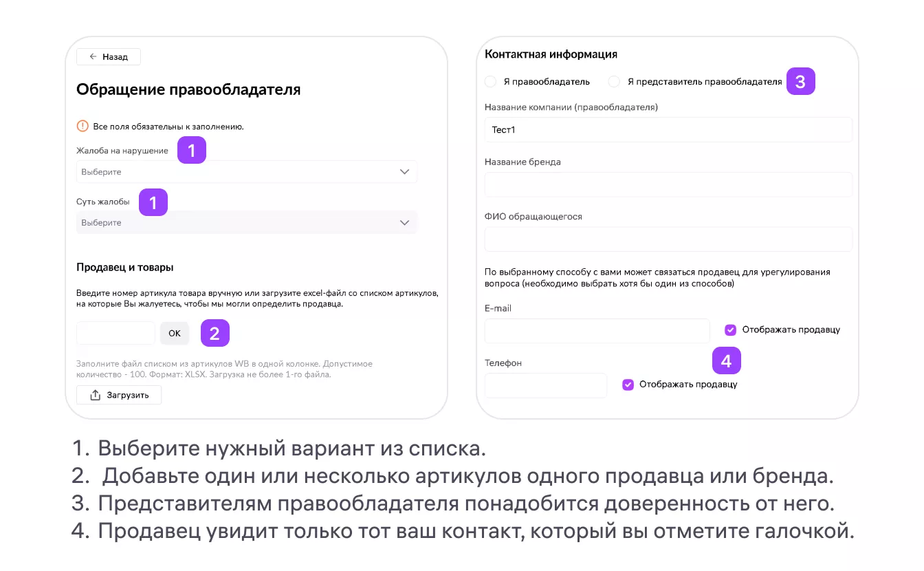Screen dimensions: 924x571
Task: Click the E-mail input field
Action: tap(597, 331)
